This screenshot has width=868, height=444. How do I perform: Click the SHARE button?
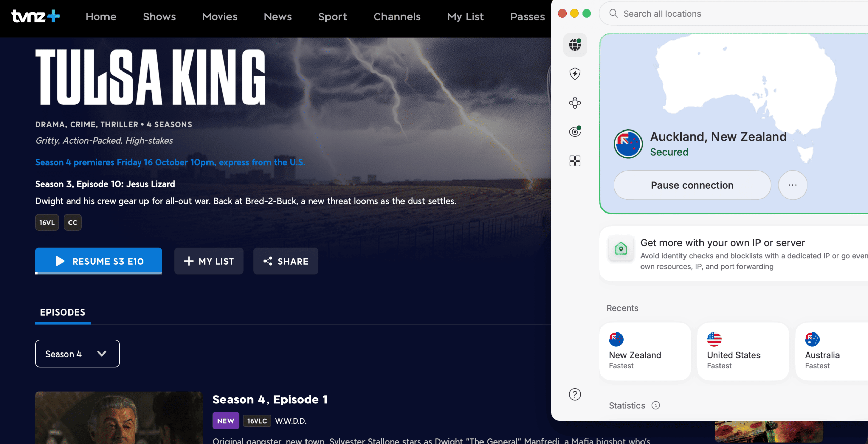click(x=286, y=261)
